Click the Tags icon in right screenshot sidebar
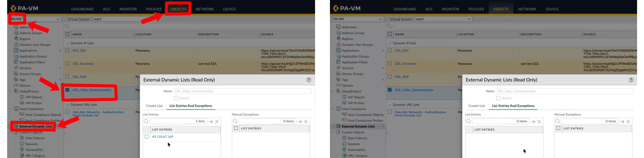Viewport: 644px width, 158px height. pyautogui.click(x=338, y=80)
